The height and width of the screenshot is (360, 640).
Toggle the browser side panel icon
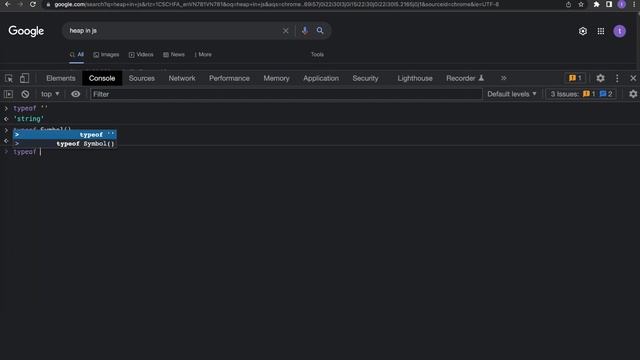pyautogui.click(x=609, y=4)
